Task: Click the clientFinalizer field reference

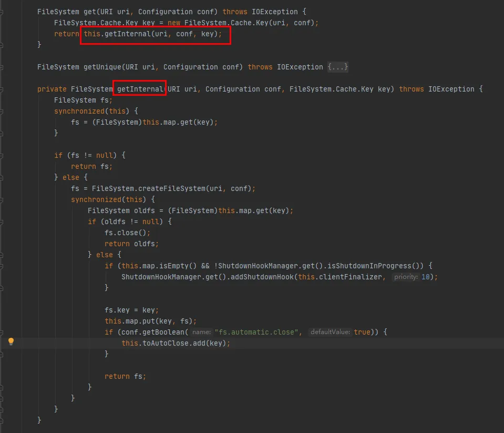Action: 350,277
